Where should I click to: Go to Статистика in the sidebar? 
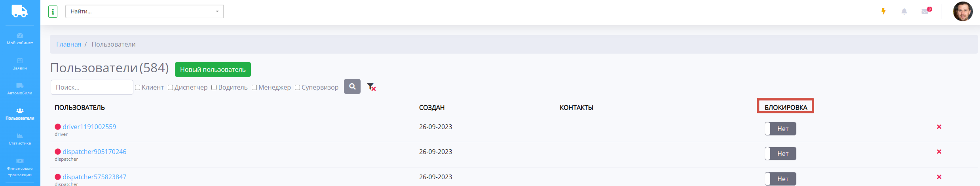point(20,139)
